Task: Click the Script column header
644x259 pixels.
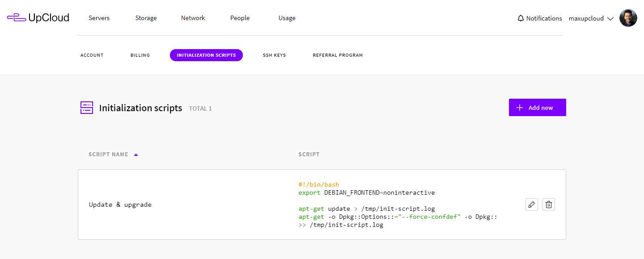Action: pos(309,155)
